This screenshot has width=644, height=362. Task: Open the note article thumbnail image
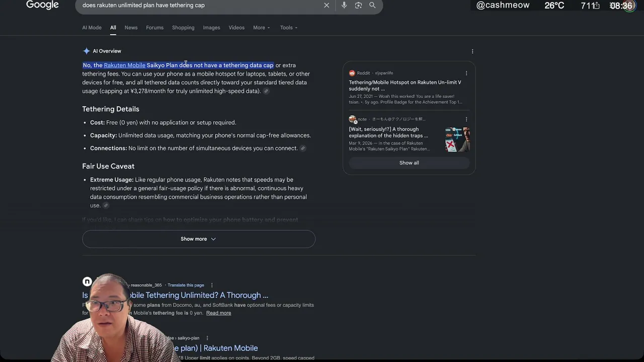pos(458,139)
